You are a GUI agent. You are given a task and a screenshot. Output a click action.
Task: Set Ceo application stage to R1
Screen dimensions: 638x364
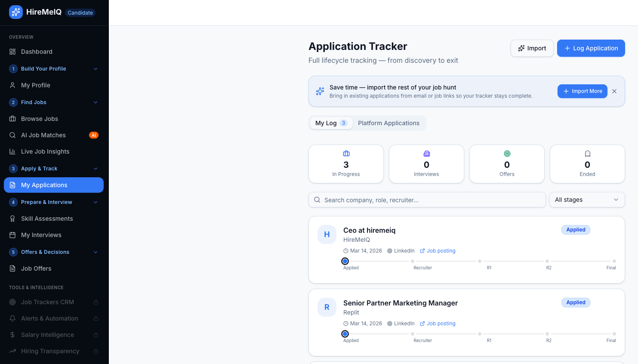(x=480, y=261)
